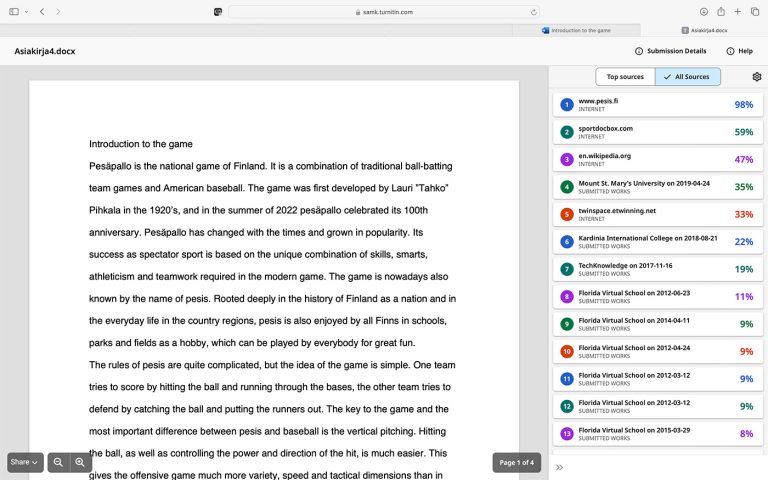This screenshot has height=480, width=768.
Task: Open the Share dropdown menu
Action: click(25, 462)
